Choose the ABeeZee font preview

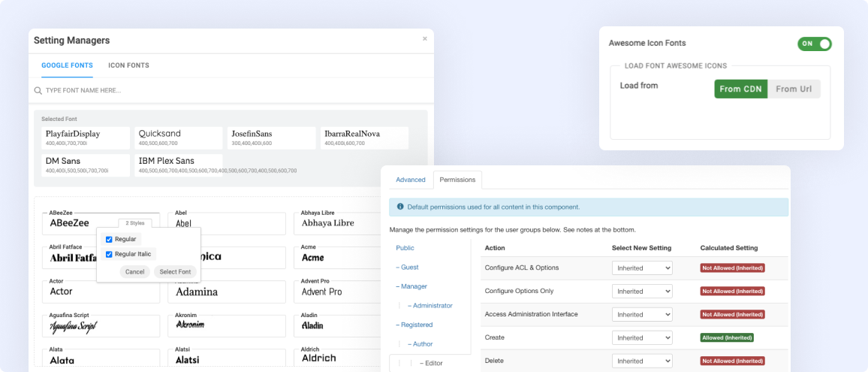click(x=101, y=223)
